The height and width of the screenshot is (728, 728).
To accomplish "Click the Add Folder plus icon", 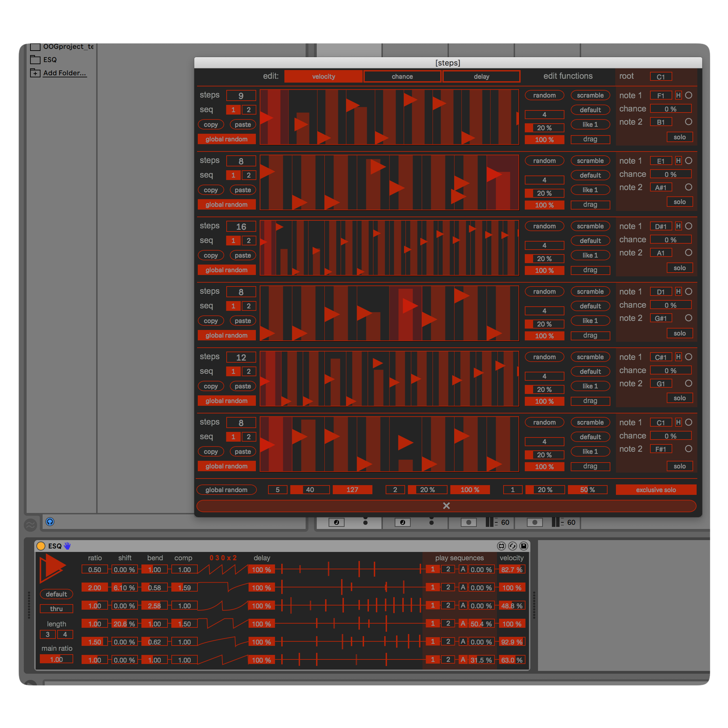I will point(36,73).
